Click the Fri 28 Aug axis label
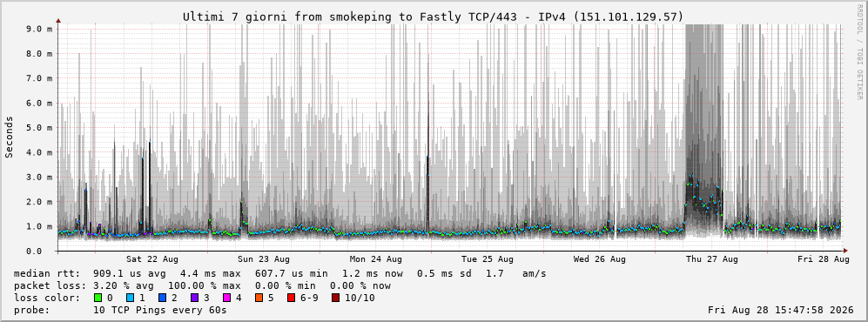Image resolution: width=868 pixels, height=322 pixels. point(823,259)
